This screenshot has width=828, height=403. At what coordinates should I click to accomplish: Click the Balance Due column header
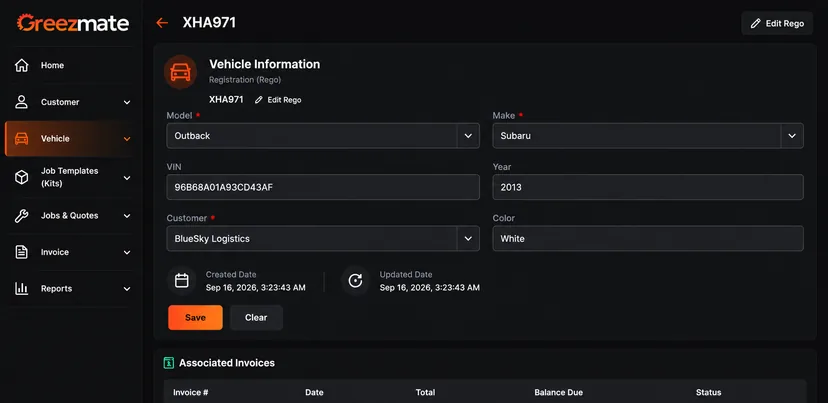[559, 392]
